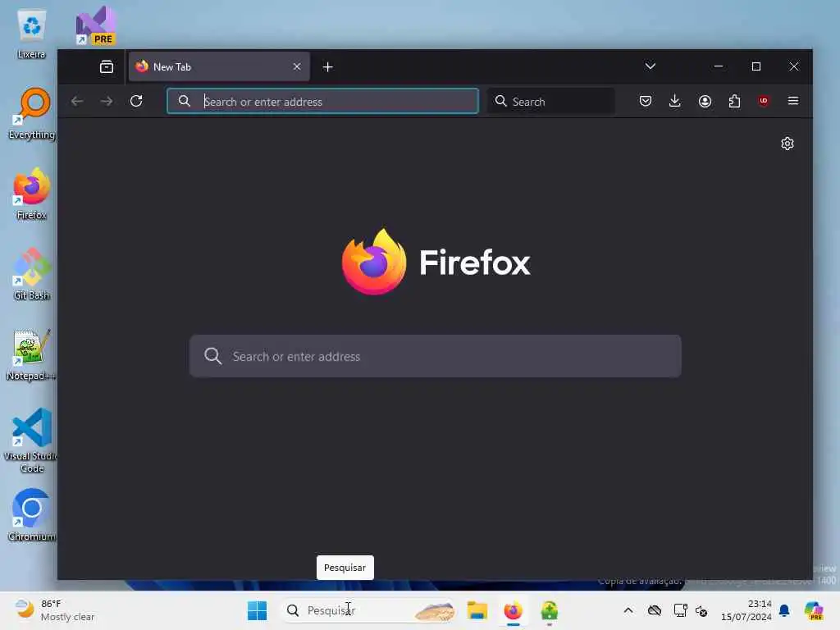Select the Notepad++ desktop shortcut
This screenshot has width=840, height=630.
tap(32, 354)
